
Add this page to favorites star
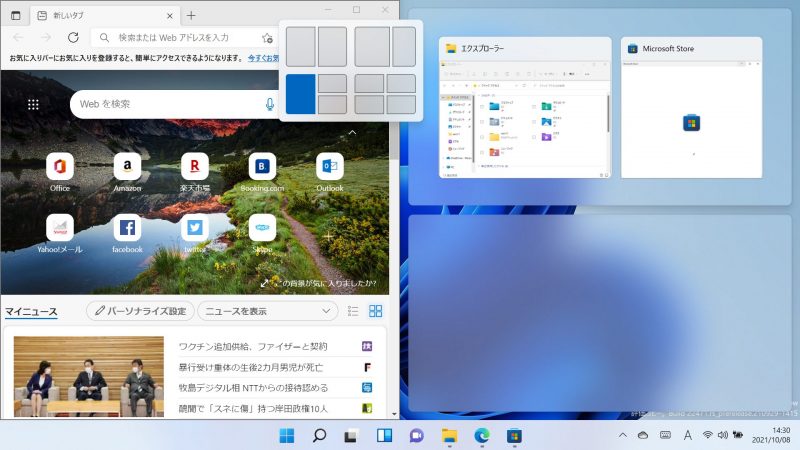(x=267, y=38)
